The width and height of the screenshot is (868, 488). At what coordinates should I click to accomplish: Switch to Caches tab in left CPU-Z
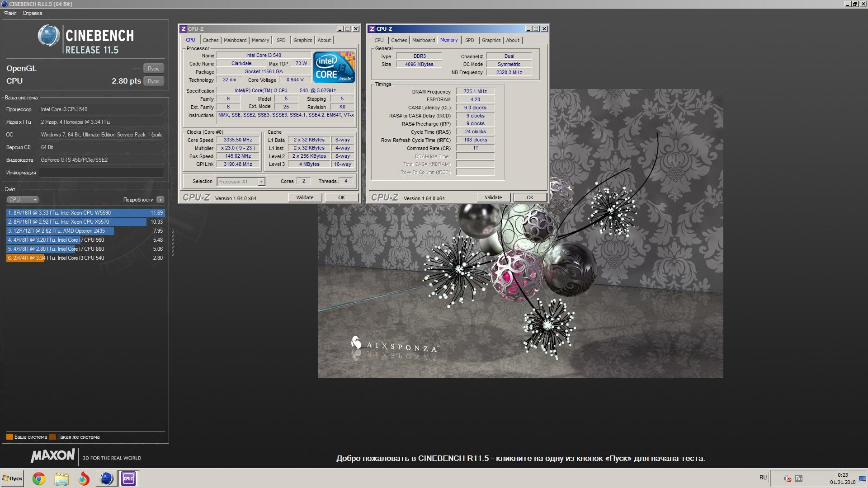(x=210, y=40)
